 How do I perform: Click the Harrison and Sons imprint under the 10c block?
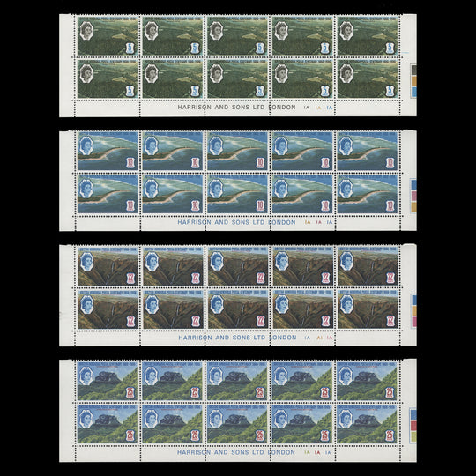pyautogui.click(x=236, y=222)
